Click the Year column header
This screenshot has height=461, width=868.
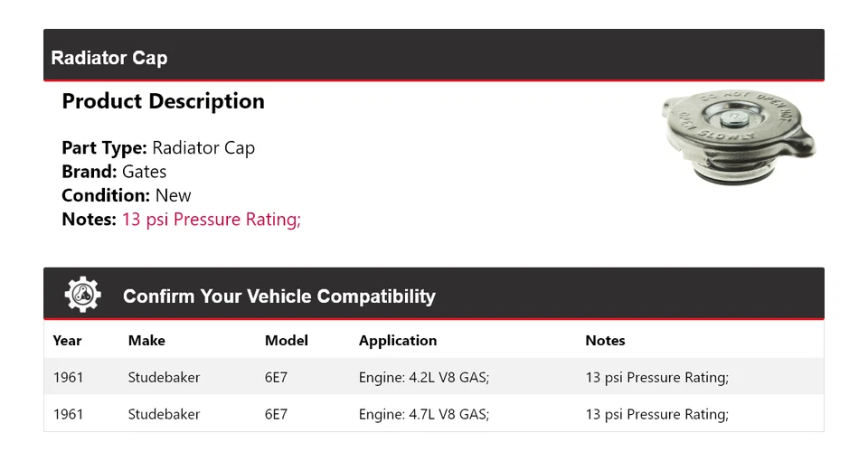[x=67, y=341]
